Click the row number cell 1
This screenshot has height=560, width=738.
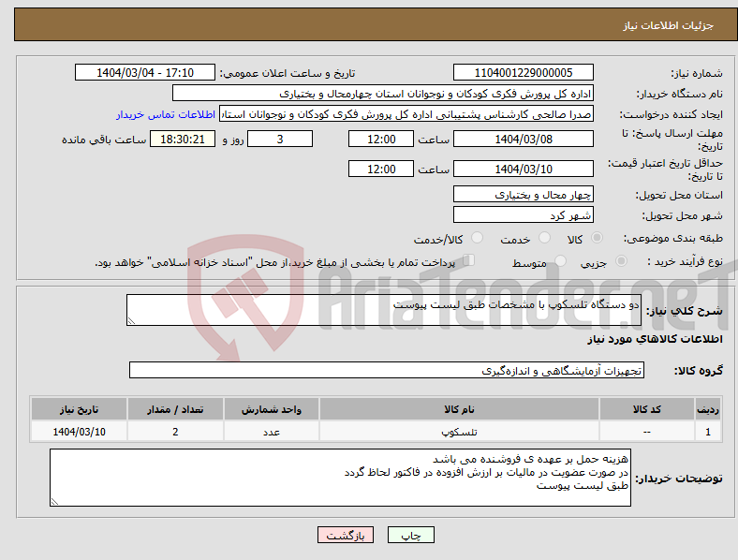point(708,432)
